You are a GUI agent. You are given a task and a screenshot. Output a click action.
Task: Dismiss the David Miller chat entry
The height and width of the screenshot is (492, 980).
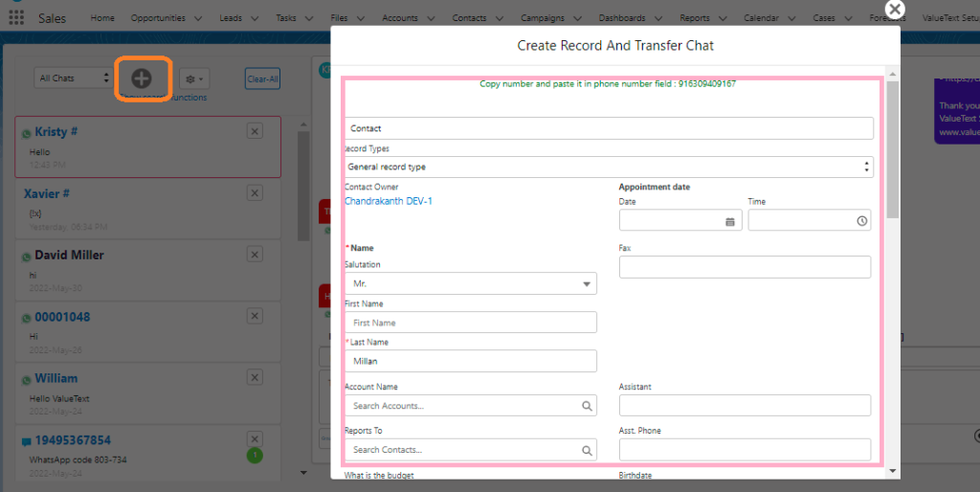coord(255,255)
